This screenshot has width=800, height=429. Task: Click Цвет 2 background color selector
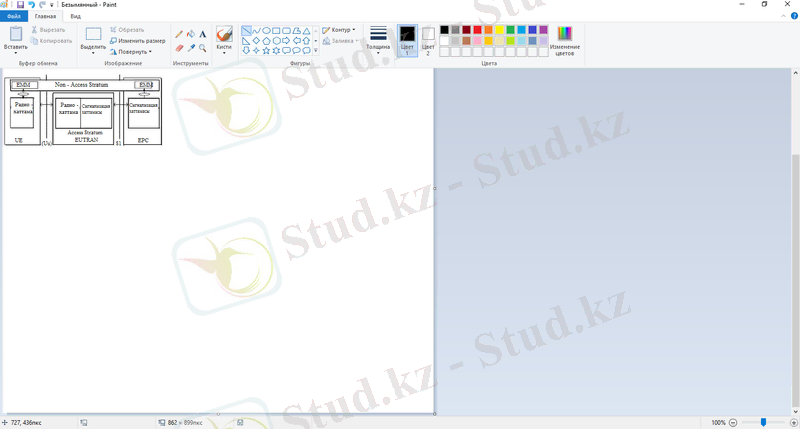pyautogui.click(x=428, y=40)
